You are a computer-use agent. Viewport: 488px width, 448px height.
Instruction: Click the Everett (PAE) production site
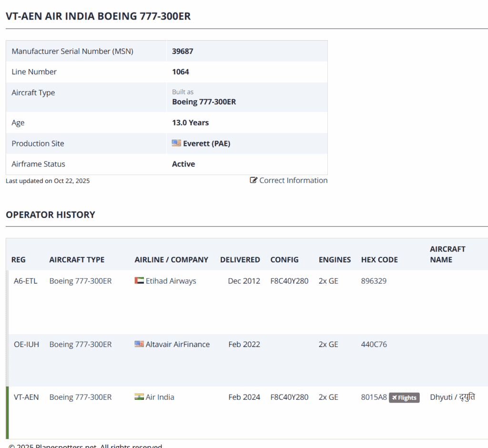coord(206,143)
